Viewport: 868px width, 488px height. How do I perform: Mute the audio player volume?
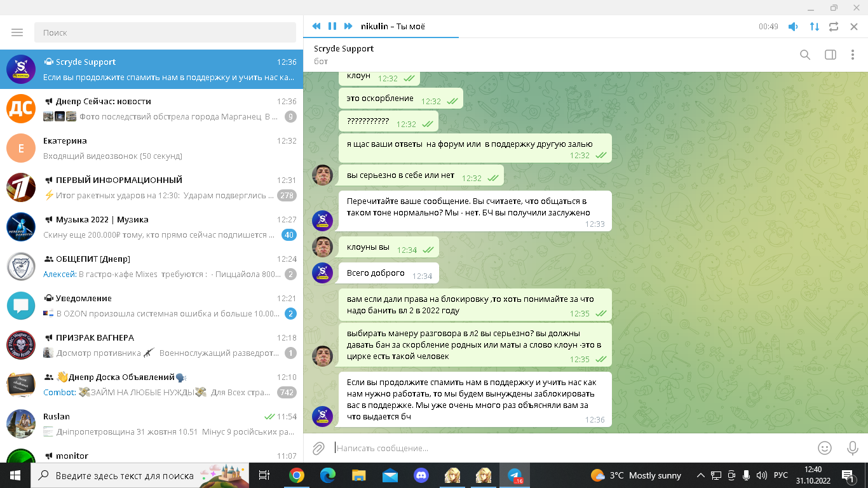point(793,27)
